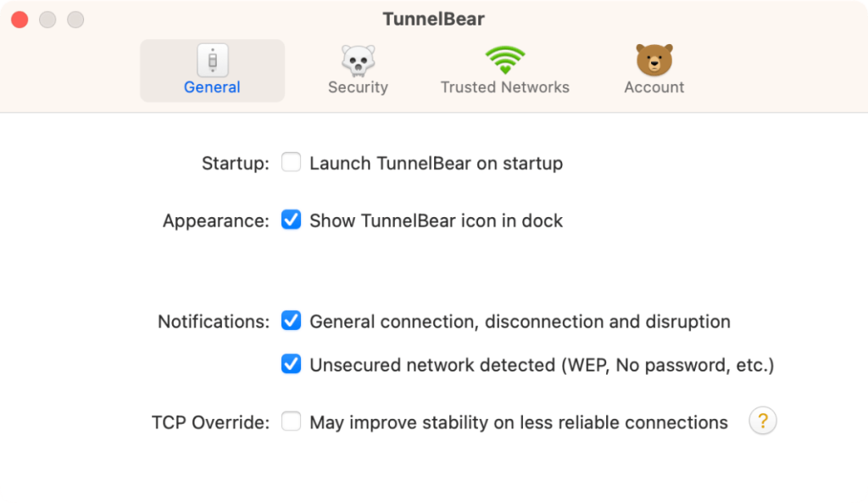The image size is (868, 503).
Task: Untick Unsecured network detected checkbox
Action: tap(292, 364)
